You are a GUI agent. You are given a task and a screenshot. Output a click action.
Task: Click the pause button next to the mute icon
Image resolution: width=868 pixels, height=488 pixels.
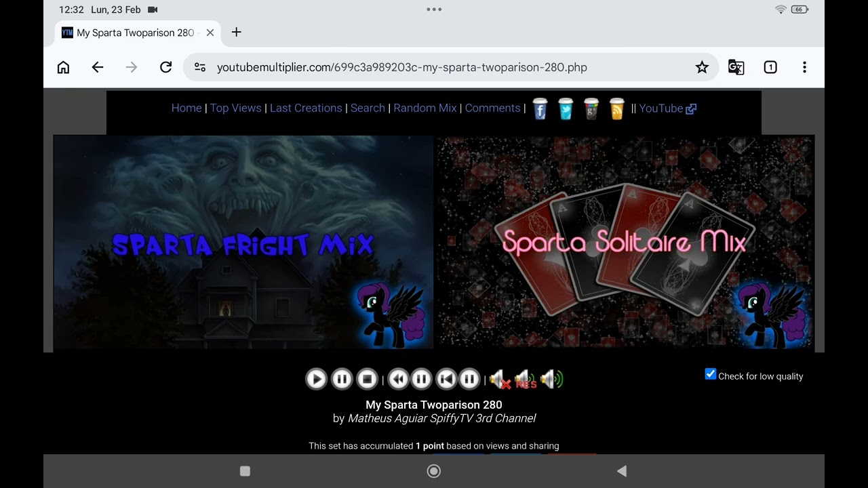(469, 379)
